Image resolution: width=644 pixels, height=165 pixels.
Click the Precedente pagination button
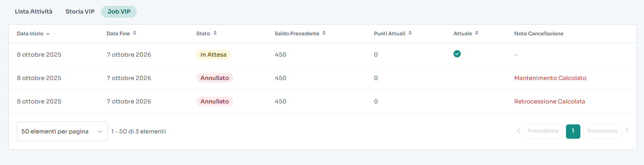543,131
